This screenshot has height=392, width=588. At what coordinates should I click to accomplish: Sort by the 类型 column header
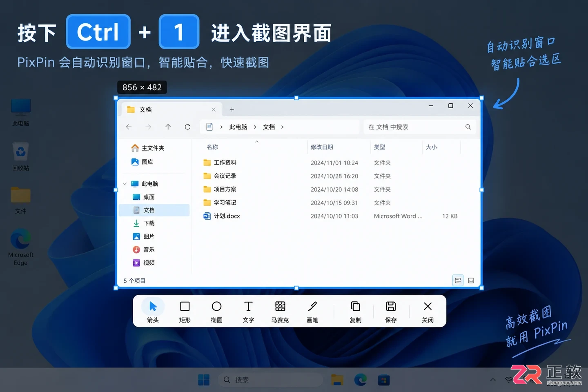tap(380, 147)
